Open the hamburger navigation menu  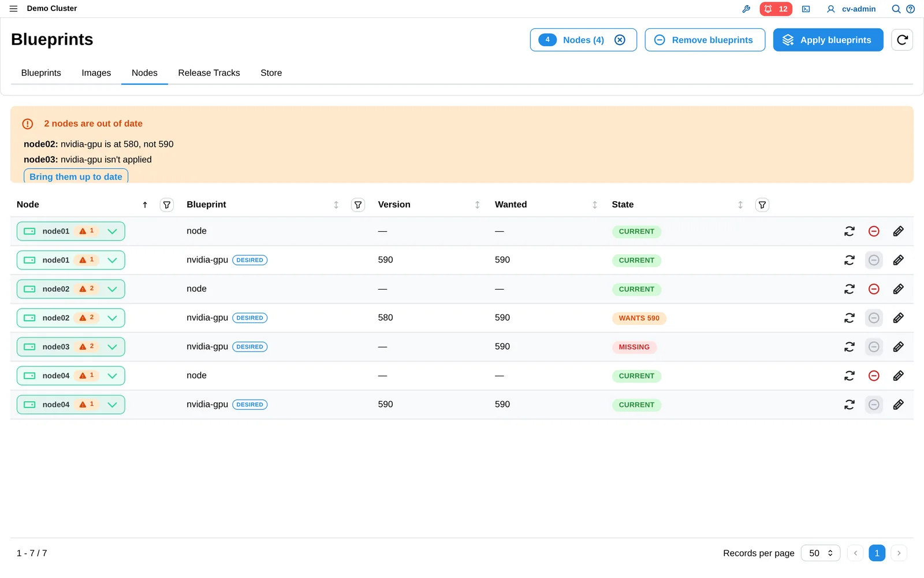click(14, 9)
